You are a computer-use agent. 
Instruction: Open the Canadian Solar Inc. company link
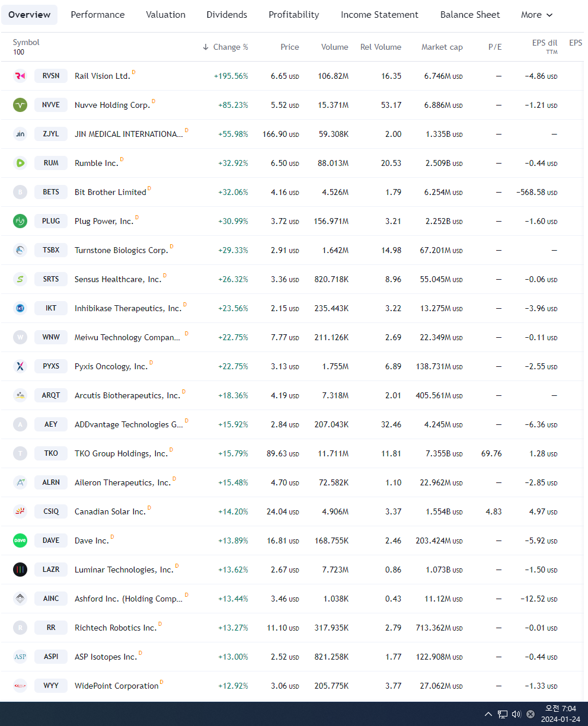[x=110, y=511]
